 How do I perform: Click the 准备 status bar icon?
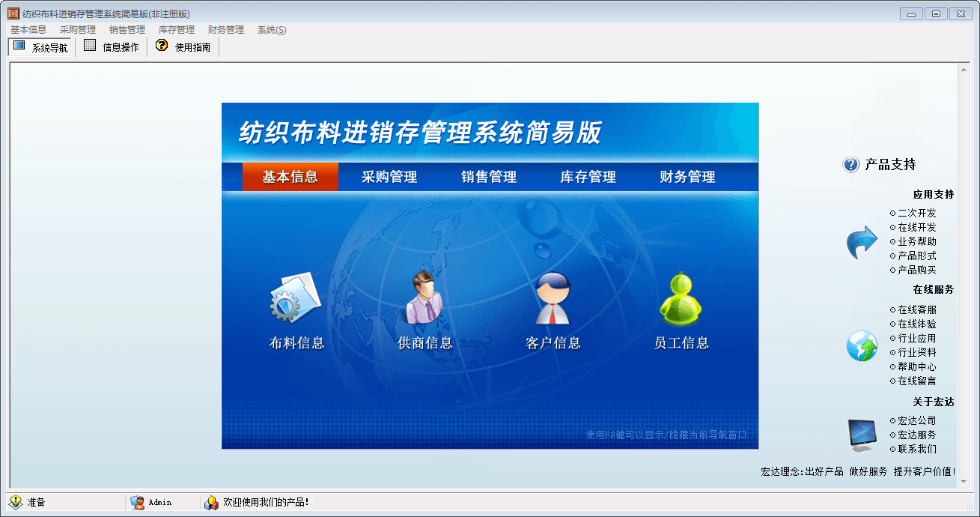click(x=16, y=502)
